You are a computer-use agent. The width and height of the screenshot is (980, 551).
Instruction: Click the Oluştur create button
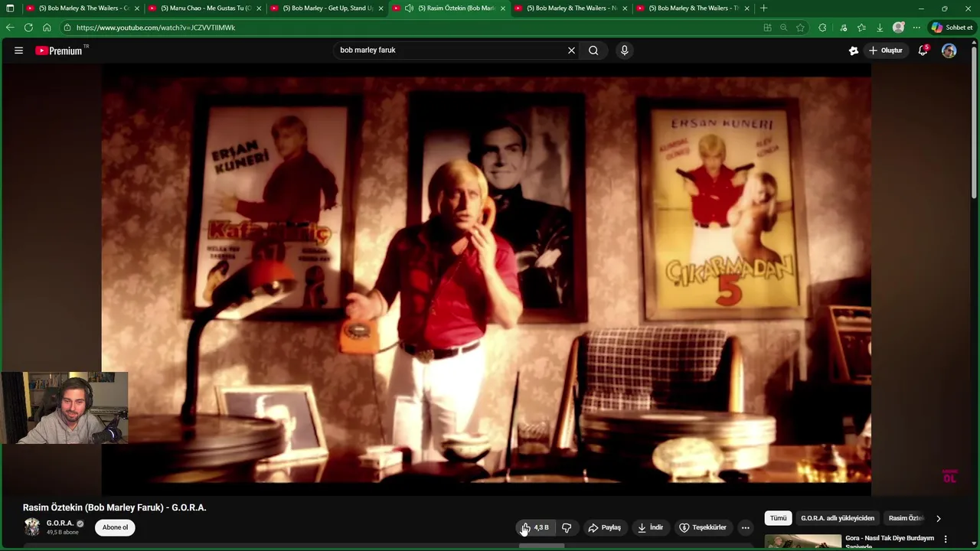pyautogui.click(x=886, y=51)
